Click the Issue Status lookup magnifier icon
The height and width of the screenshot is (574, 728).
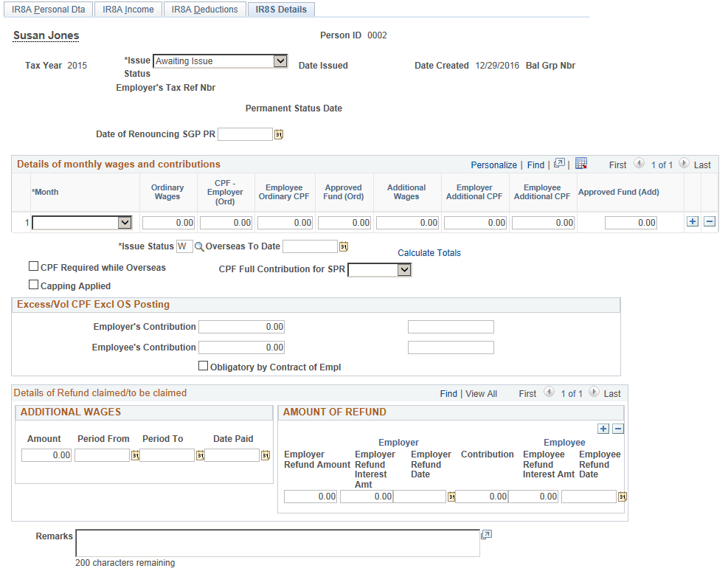click(x=198, y=246)
